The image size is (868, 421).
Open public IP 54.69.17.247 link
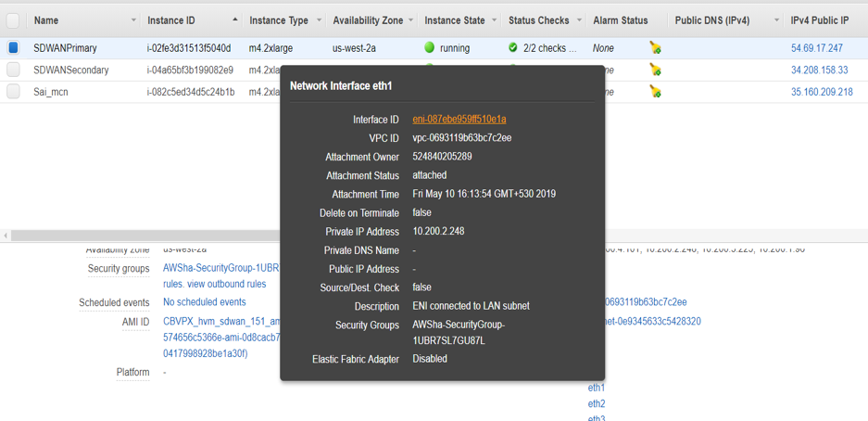tap(816, 48)
